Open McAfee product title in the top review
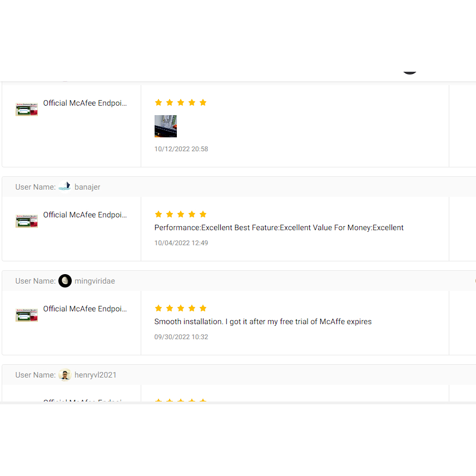The height and width of the screenshot is (476, 476). coord(85,103)
